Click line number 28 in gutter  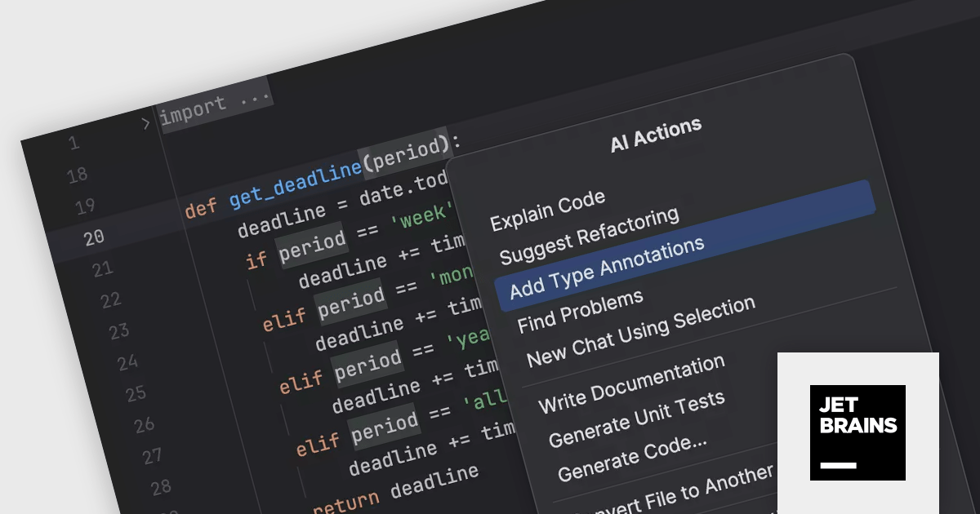click(x=161, y=487)
